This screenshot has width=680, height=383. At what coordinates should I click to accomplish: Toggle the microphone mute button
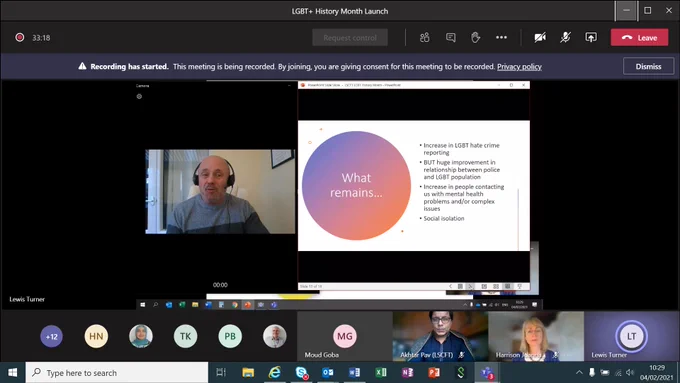click(565, 38)
